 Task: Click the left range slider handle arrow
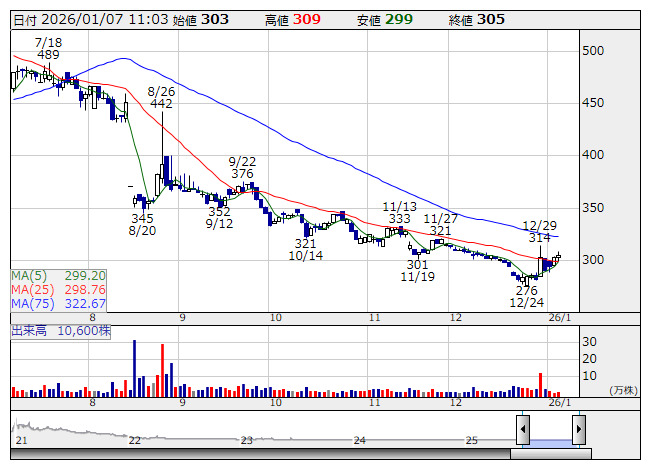(523, 429)
